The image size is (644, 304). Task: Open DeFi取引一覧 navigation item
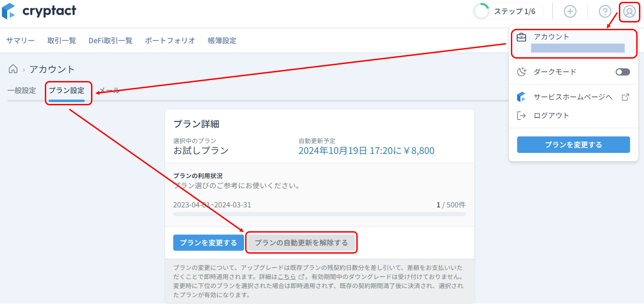coord(111,41)
